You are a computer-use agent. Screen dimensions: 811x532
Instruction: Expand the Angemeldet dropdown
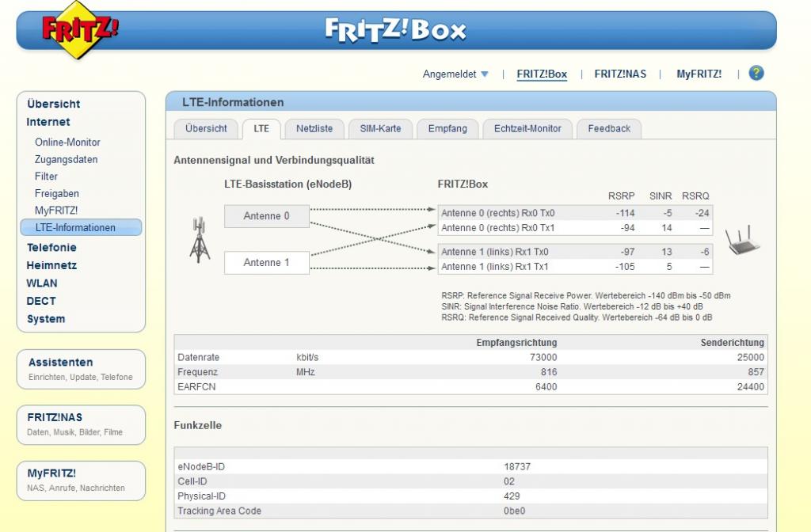(455, 74)
